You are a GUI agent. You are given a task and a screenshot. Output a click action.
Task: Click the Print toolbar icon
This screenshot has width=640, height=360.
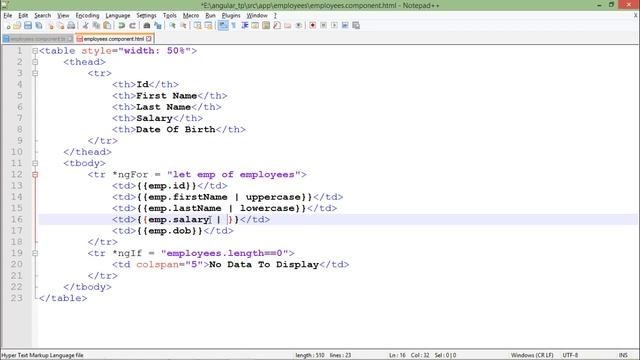coord(71,26)
